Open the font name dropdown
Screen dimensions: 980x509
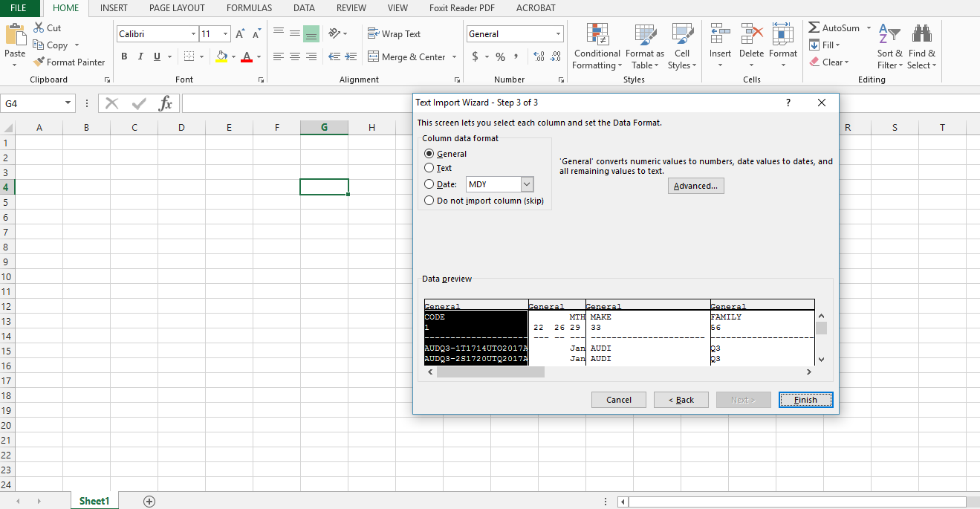[x=192, y=33]
